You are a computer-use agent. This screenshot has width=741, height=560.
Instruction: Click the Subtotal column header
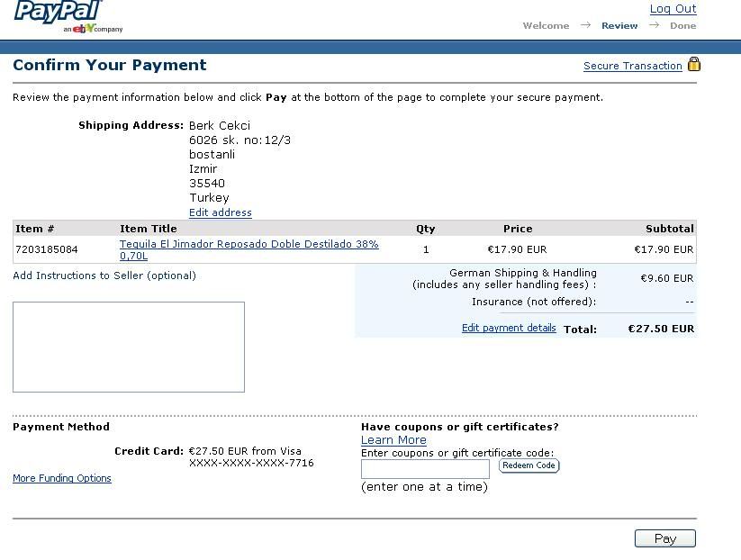click(x=670, y=229)
